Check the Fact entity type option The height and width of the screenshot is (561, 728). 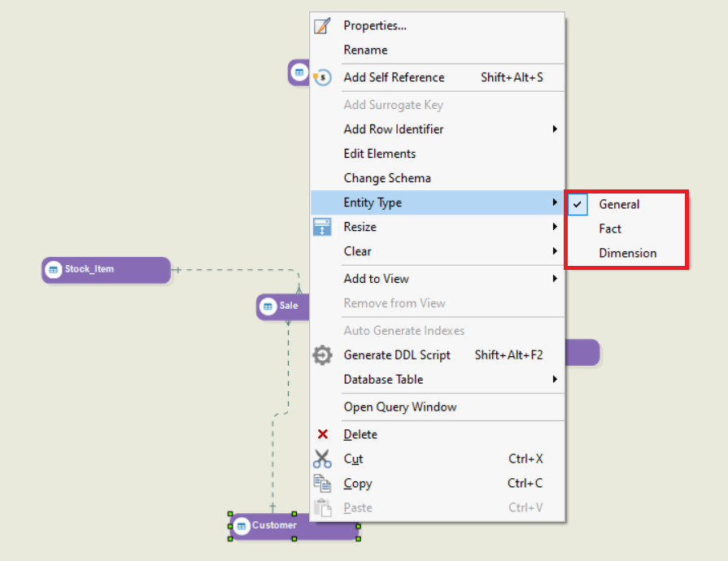click(x=610, y=228)
